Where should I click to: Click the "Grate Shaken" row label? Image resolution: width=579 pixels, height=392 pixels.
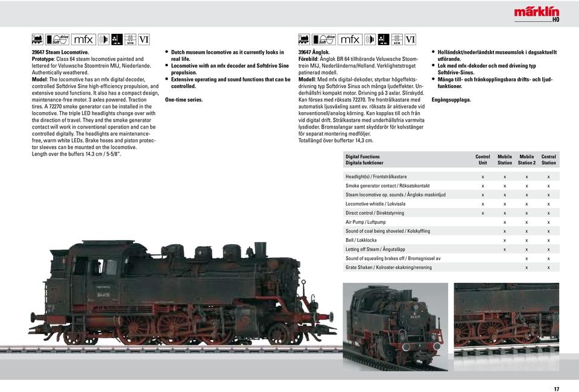(x=388, y=267)
